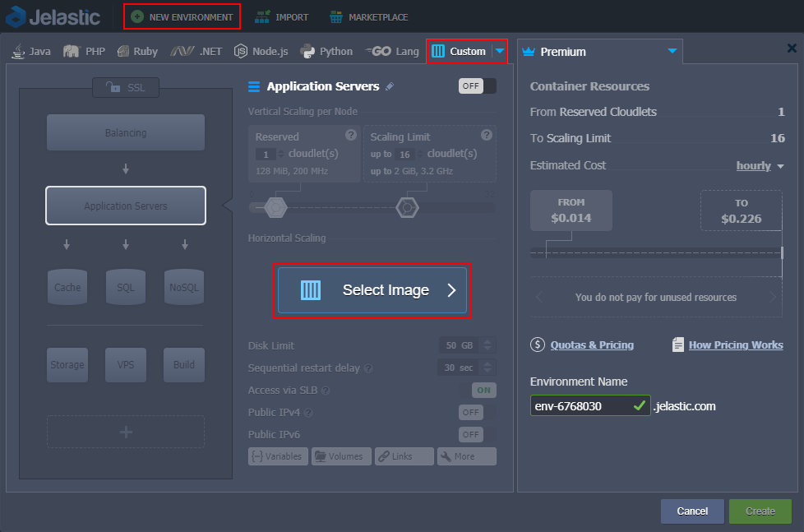Click the plus to add extra layer
The width and height of the screenshot is (804, 532).
126,432
